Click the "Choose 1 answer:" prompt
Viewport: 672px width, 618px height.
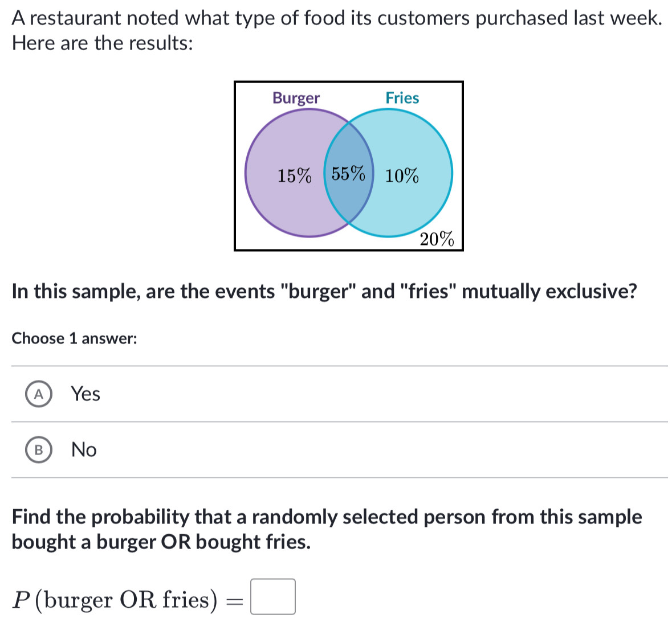[x=74, y=338]
